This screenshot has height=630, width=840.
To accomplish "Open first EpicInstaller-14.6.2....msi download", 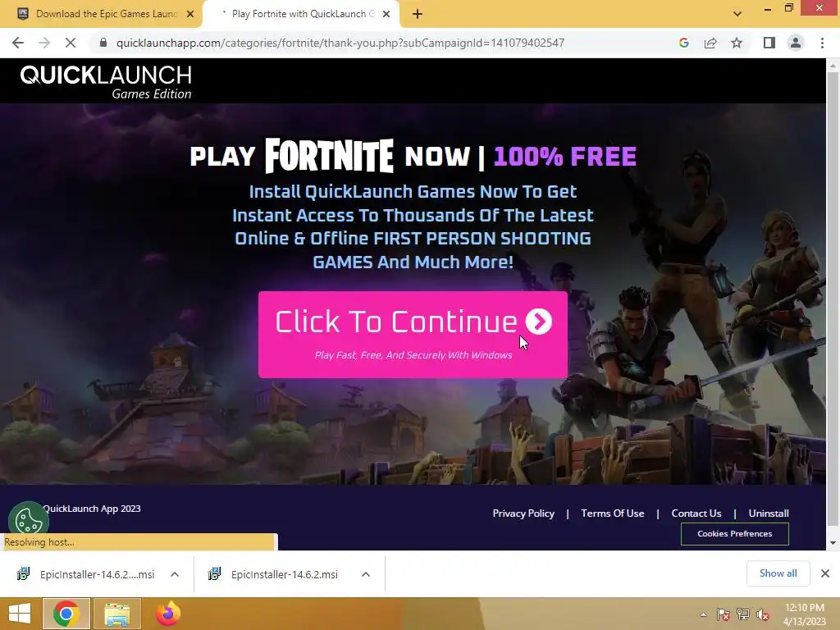I will (89, 574).
